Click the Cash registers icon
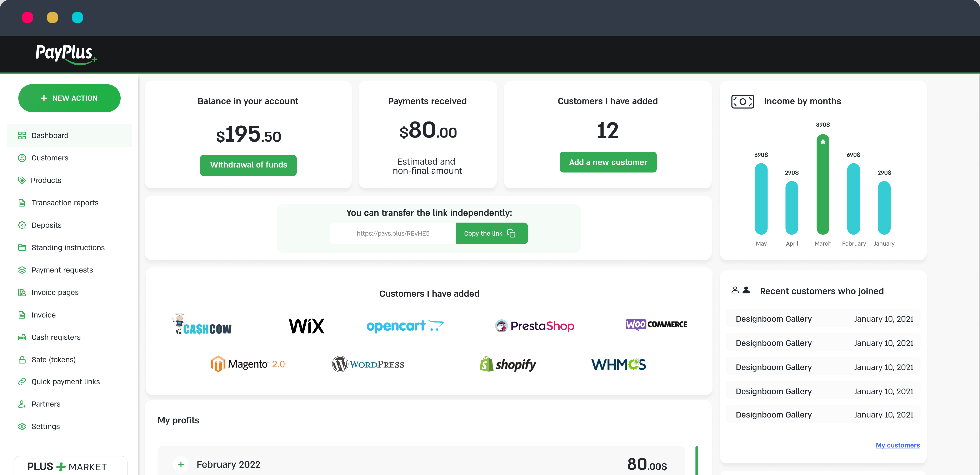 22,337
